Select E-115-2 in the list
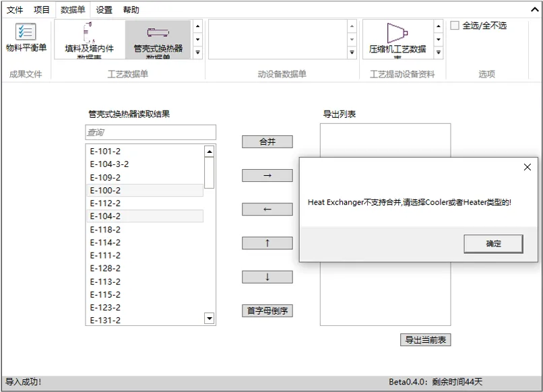Screen dimensions: 543x392 (x=145, y=294)
